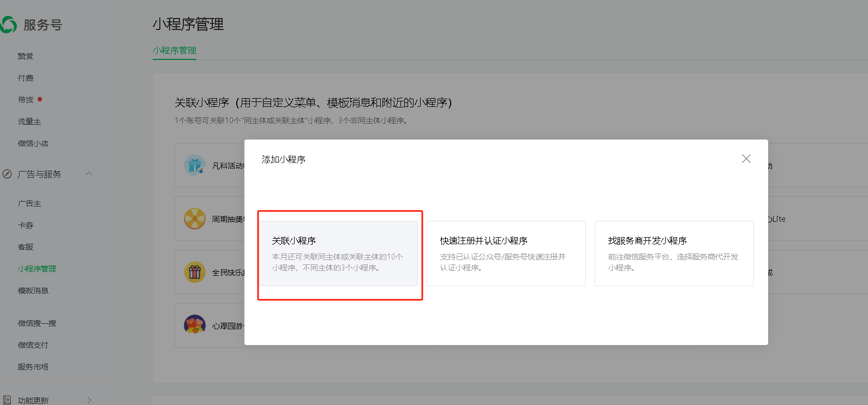Open 广告主 in the sidebar

pos(29,203)
